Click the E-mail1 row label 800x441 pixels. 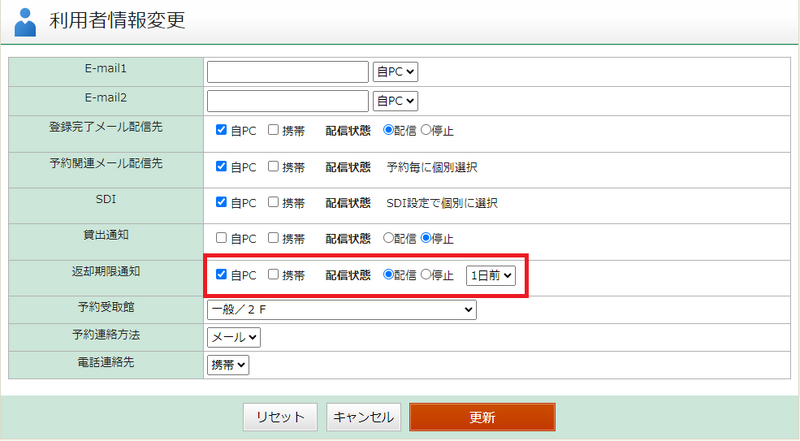[x=106, y=68]
